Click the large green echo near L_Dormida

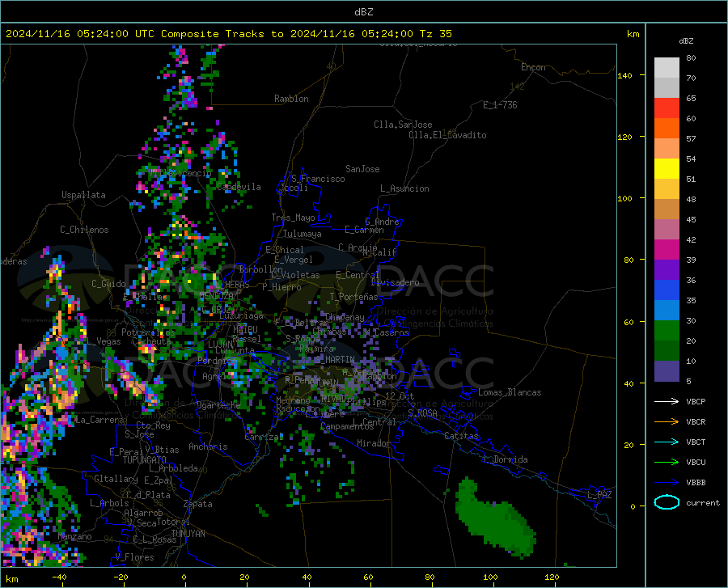point(493,518)
